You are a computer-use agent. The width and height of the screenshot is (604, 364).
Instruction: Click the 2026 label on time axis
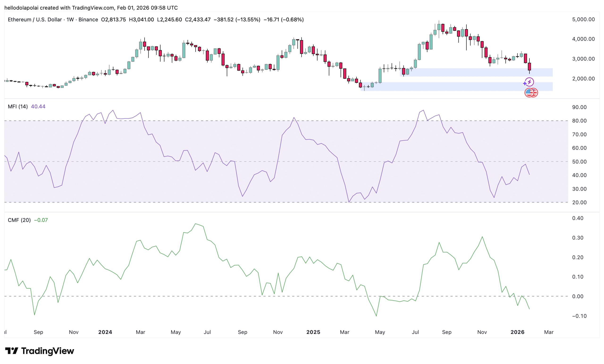(x=517, y=332)
